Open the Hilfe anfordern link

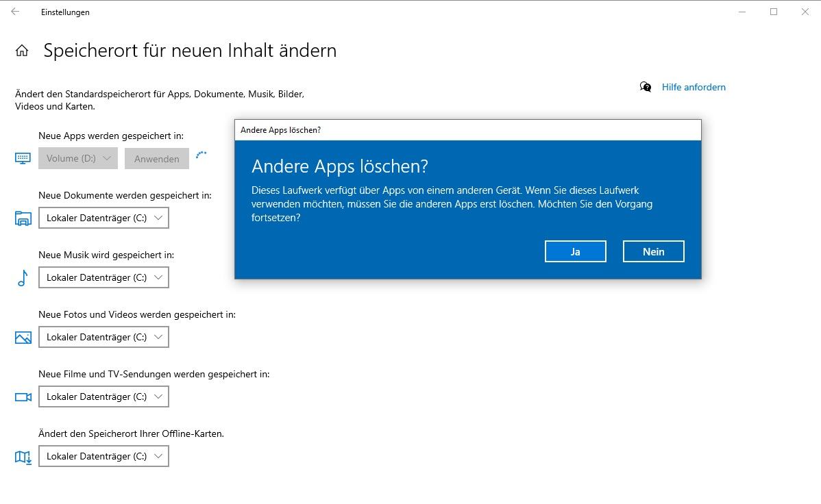pyautogui.click(x=694, y=87)
